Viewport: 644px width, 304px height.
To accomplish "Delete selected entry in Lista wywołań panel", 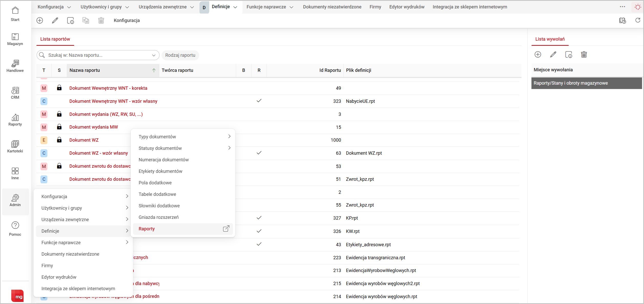I will [584, 54].
